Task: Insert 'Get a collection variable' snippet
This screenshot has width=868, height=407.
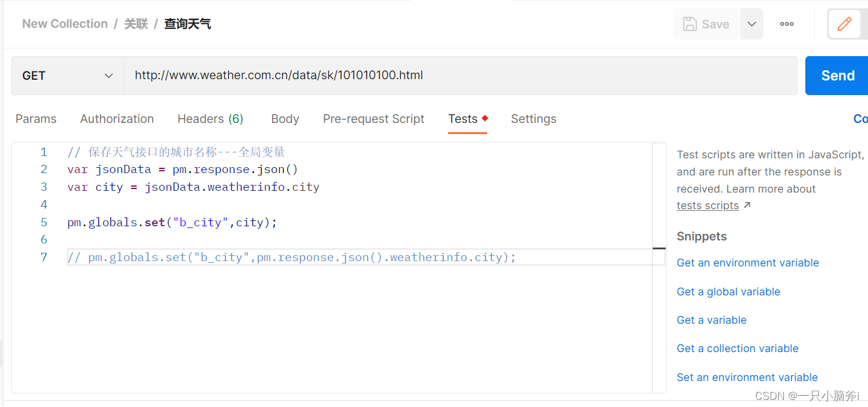Action: tap(738, 349)
